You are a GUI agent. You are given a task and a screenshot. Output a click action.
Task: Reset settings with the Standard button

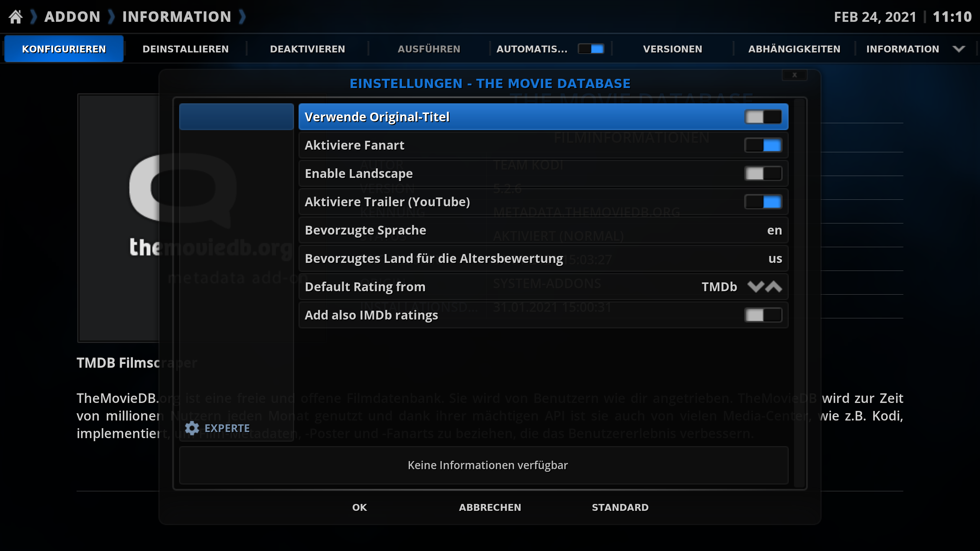point(620,507)
